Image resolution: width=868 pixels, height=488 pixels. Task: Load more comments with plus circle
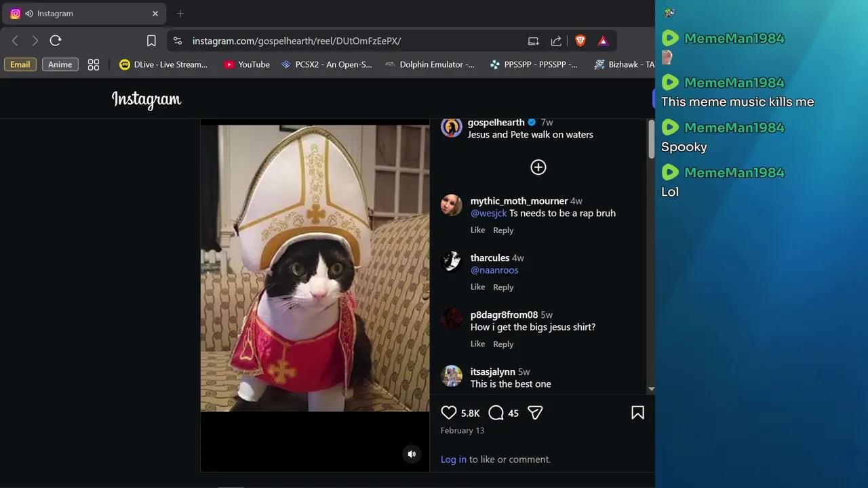(x=538, y=167)
